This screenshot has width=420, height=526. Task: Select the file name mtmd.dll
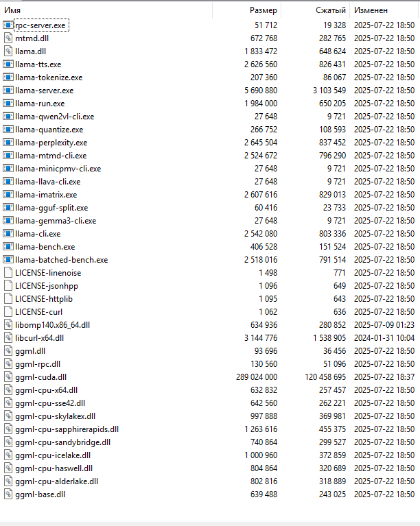pos(32,38)
